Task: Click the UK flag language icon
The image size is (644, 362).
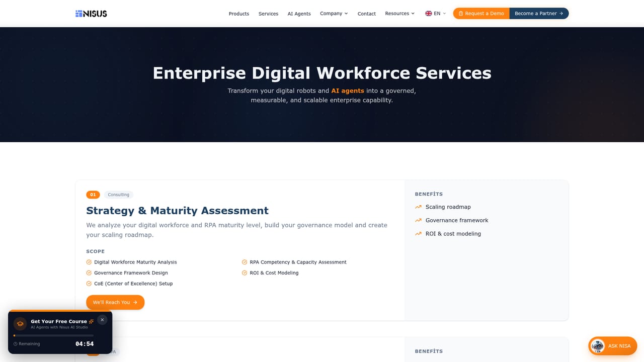Action: 428,14
